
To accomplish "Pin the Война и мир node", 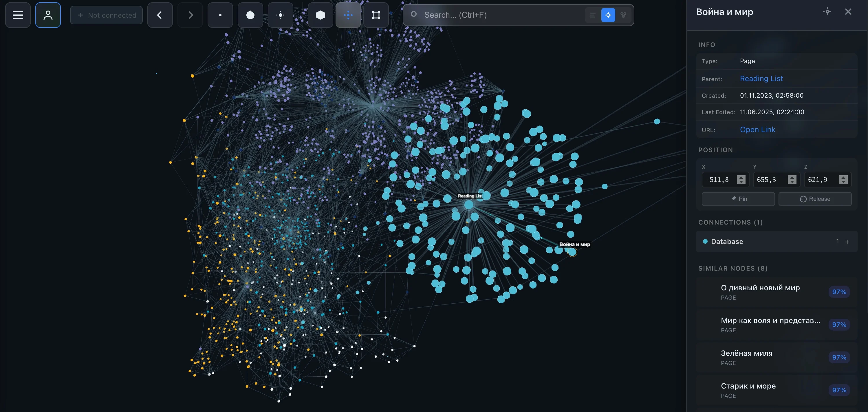I will 738,199.
